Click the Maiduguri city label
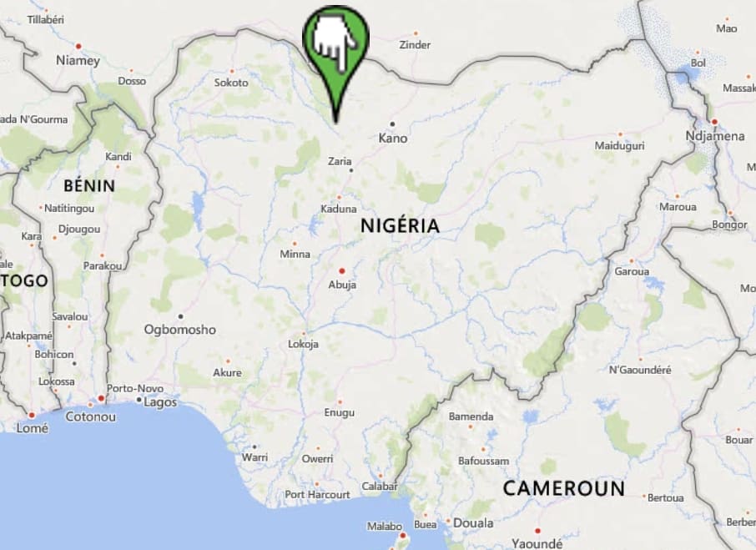Image resolution: width=756 pixels, height=550 pixels. (619, 145)
